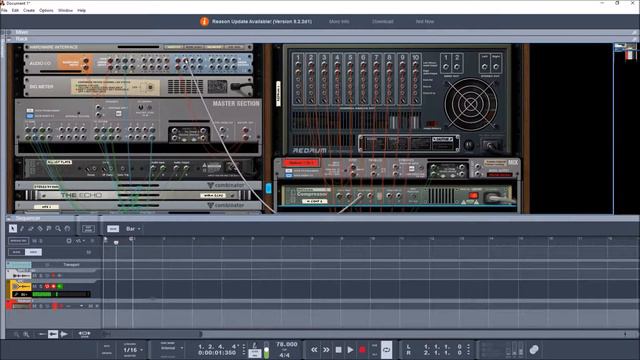Image resolution: width=640 pixels, height=360 pixels.
Task: Click the Stop button in transport
Action: coord(338,350)
